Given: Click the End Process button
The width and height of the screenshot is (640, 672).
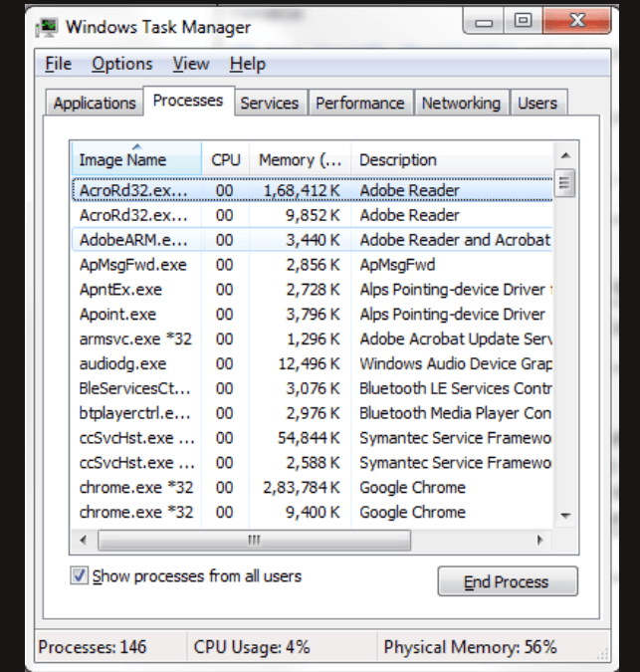Looking at the screenshot, I should point(508,581).
